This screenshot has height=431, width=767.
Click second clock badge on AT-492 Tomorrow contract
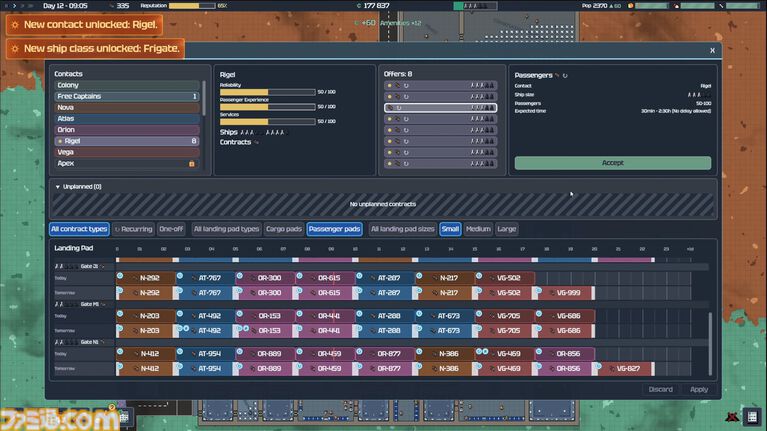186,328
